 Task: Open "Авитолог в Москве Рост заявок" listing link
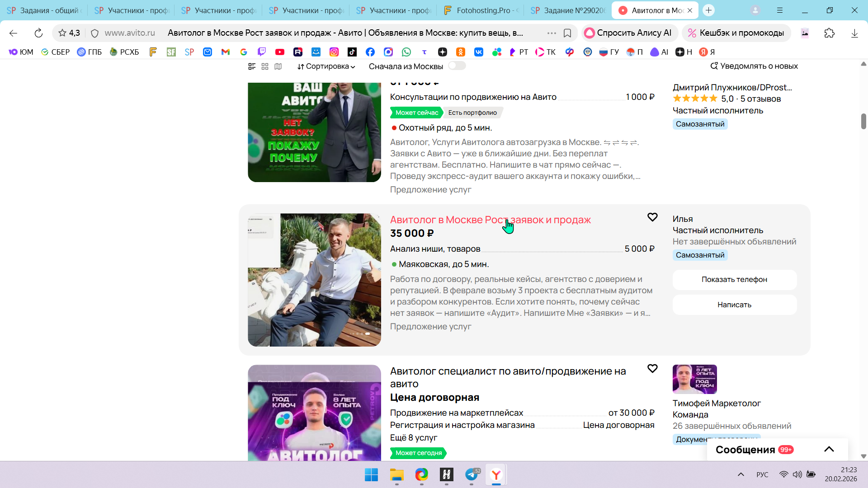490,220
